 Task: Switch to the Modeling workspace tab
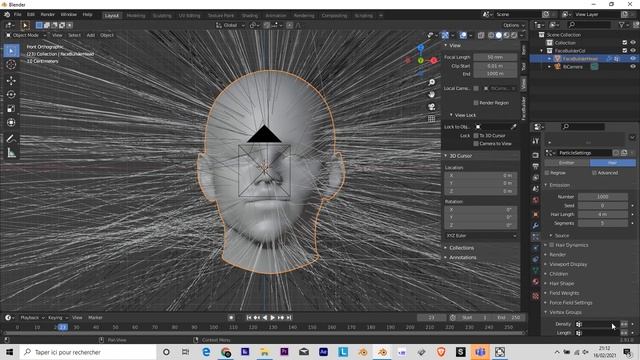(x=136, y=16)
